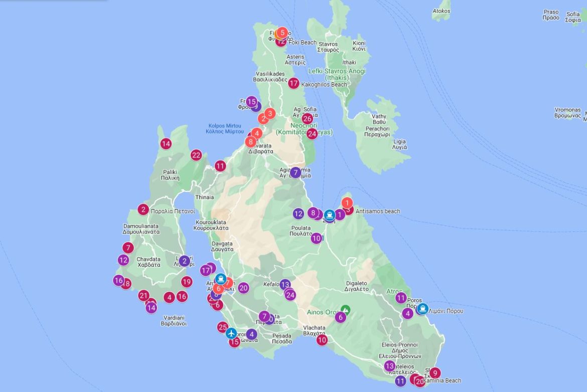This screenshot has width=587, height=392.
Task: Click marker 21 on southwest Paliki coast
Action: pyautogui.click(x=144, y=296)
